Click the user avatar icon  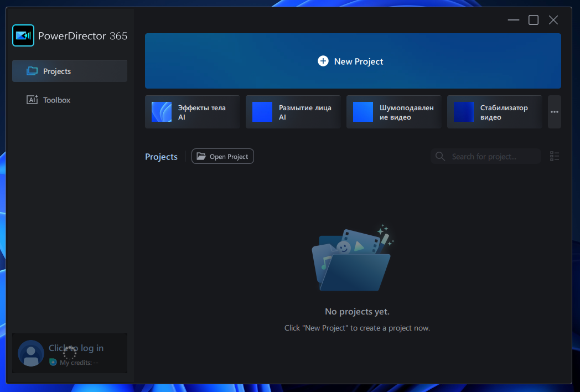[x=31, y=353]
